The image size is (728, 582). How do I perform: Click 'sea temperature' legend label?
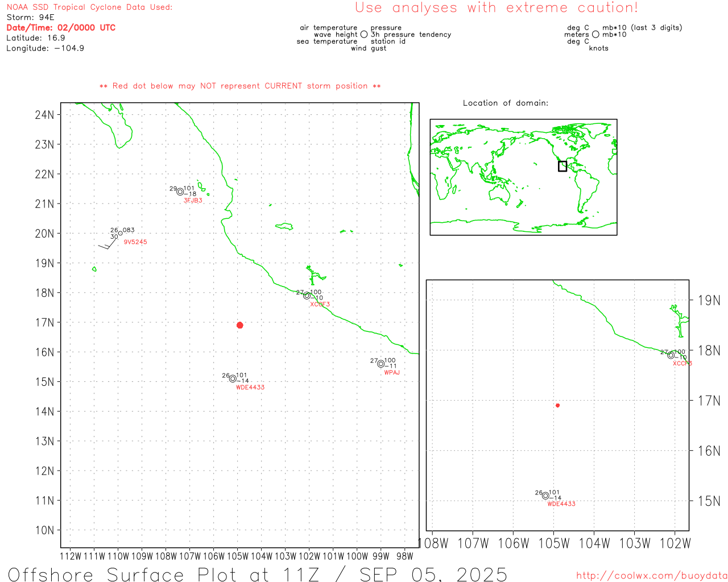pos(327,41)
